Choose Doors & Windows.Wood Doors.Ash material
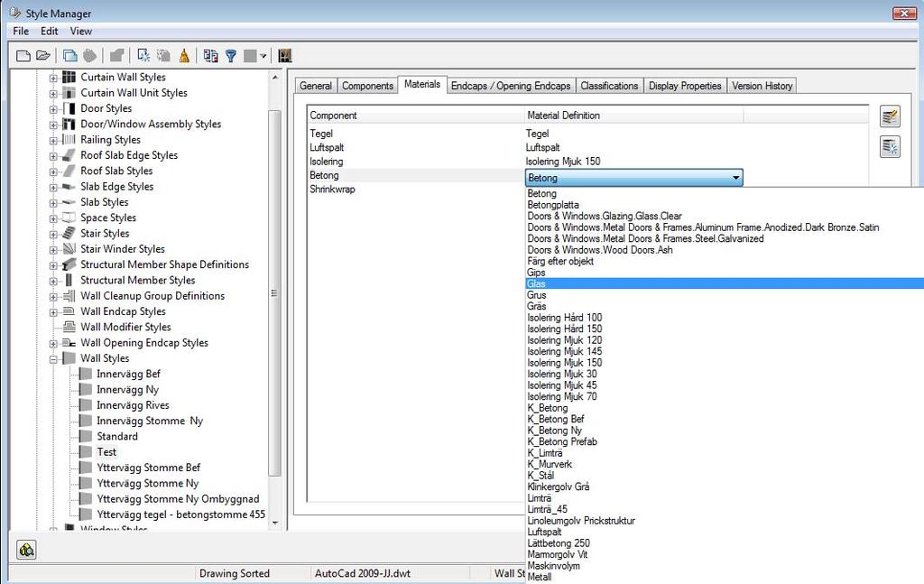 click(x=600, y=250)
